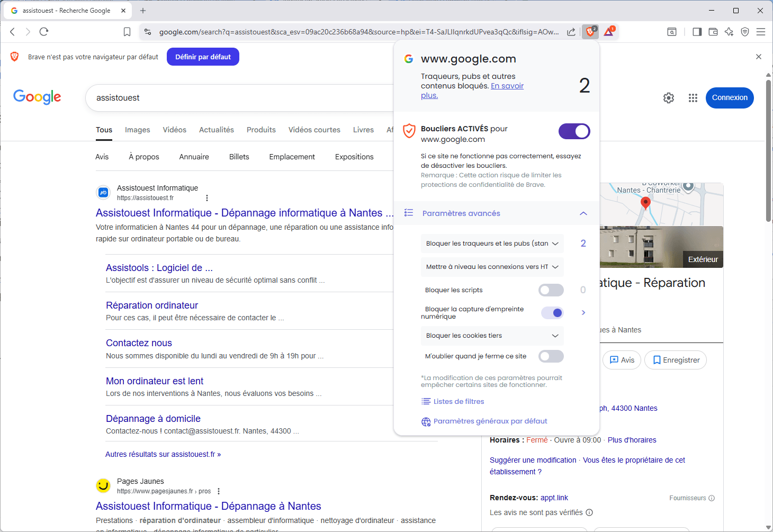Viewport: 773px width, 532px height.
Task: Click the Connexion sign-in button
Action: click(730, 98)
